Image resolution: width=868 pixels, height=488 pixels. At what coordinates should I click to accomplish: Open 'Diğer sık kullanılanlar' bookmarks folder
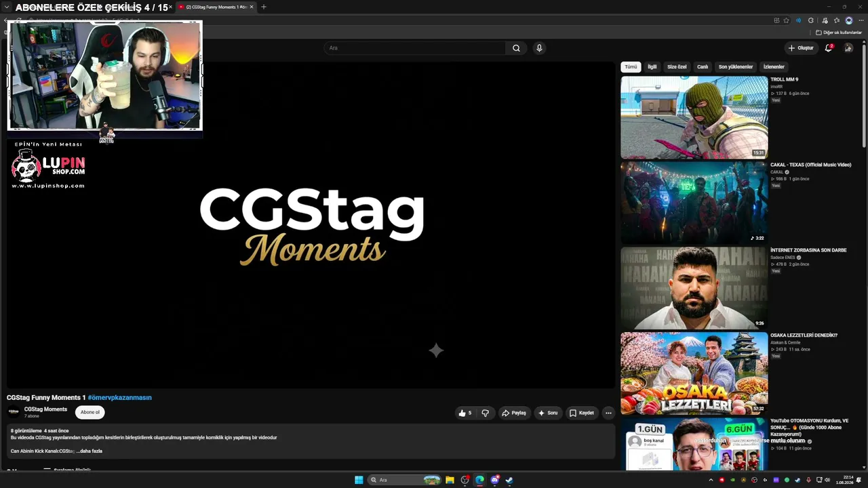point(839,33)
